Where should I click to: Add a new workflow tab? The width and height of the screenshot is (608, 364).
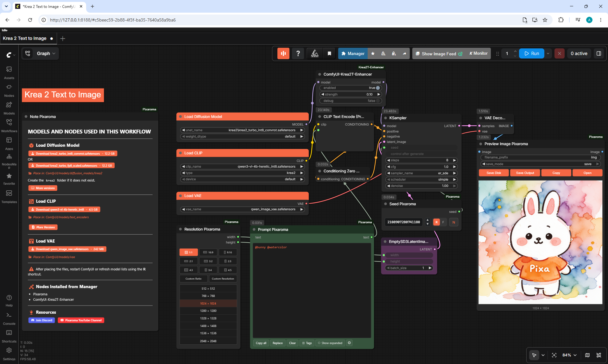(x=63, y=38)
